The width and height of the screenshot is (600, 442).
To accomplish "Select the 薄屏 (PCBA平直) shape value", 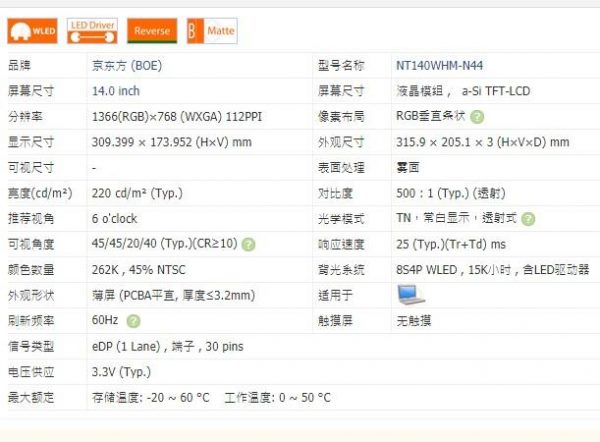I will [173, 295].
